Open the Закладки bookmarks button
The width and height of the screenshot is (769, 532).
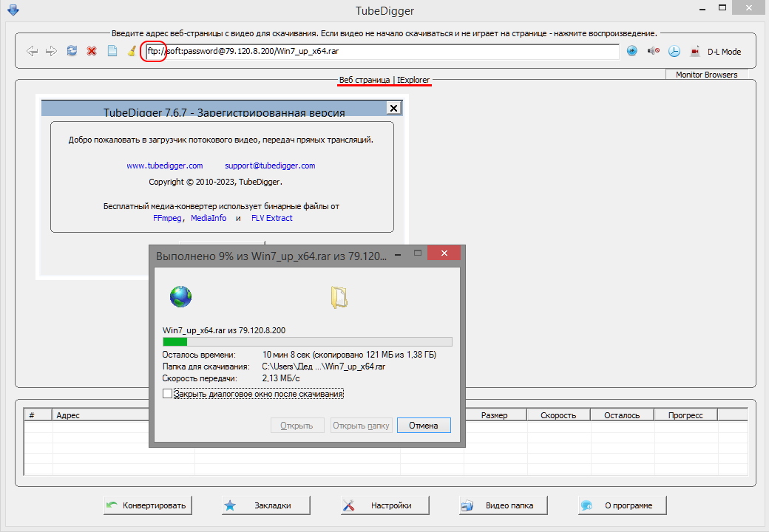(x=265, y=505)
